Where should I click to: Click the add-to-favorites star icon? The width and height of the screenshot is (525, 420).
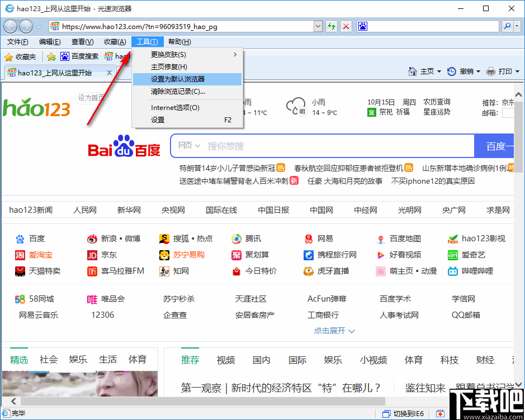pyautogui.click(x=51, y=57)
